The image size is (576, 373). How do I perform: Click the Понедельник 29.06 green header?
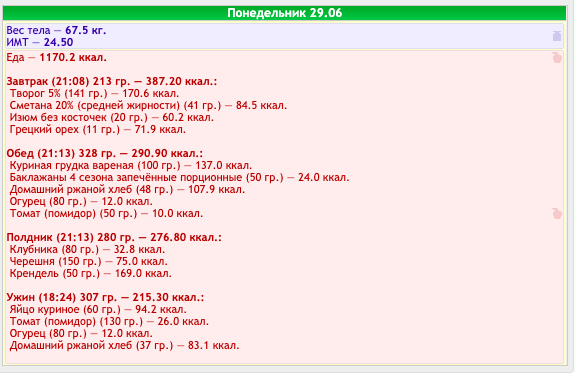(284, 13)
